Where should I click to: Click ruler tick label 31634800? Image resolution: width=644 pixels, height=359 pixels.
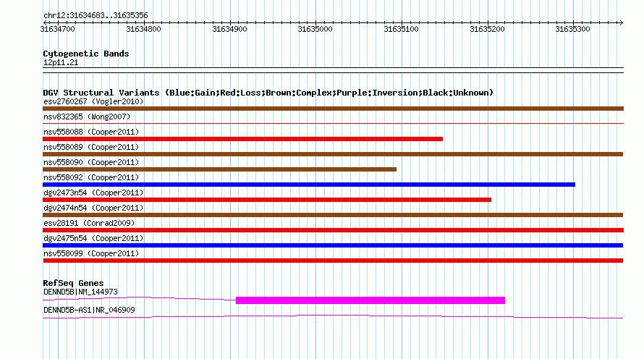point(143,29)
